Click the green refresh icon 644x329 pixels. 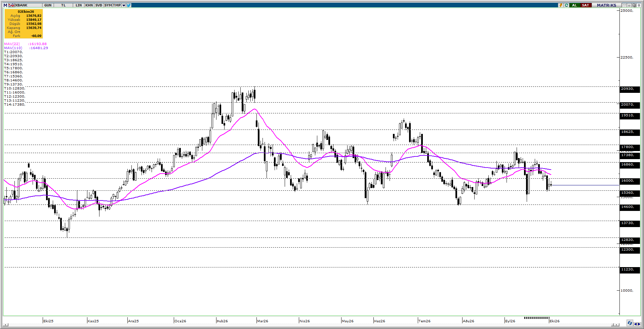566,5
